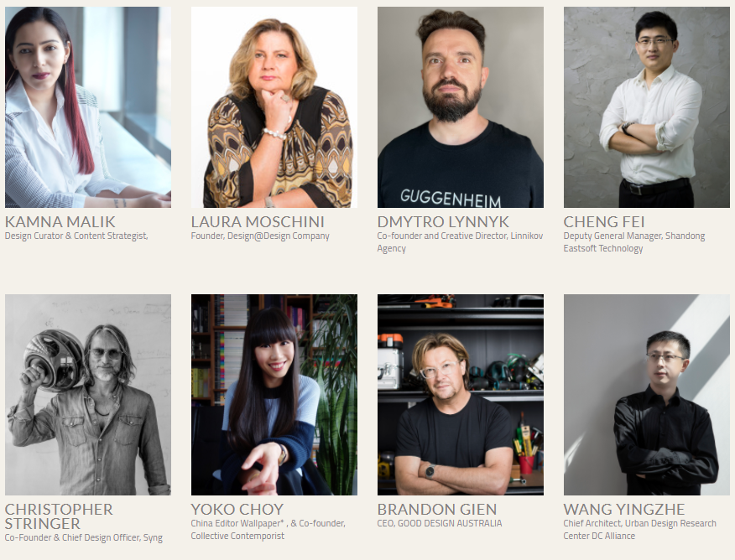Click the LAURA MOSCHINI name heading
The height and width of the screenshot is (560, 735).
pos(258,221)
